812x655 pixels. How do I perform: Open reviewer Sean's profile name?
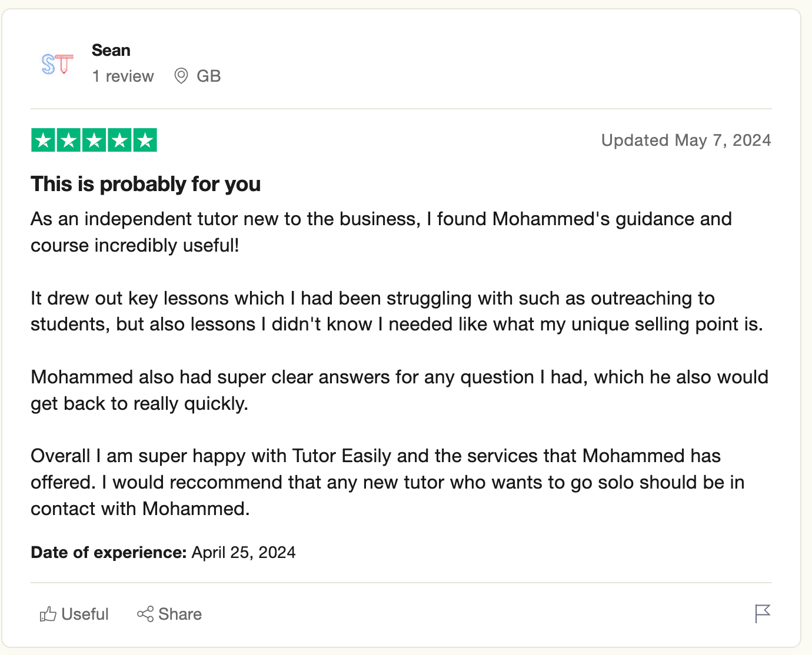(111, 51)
